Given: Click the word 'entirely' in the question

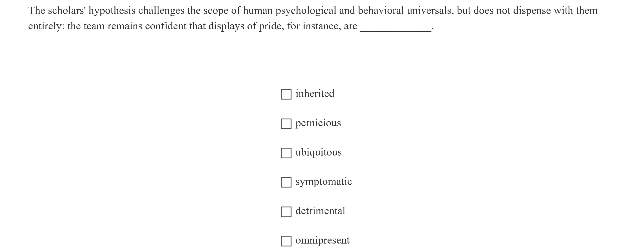Looking at the screenshot, I should pos(46,26).
